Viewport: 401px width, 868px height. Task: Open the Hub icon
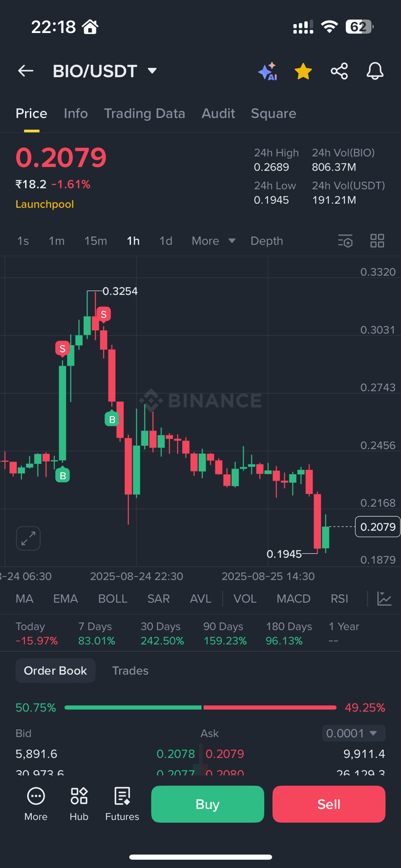click(79, 805)
